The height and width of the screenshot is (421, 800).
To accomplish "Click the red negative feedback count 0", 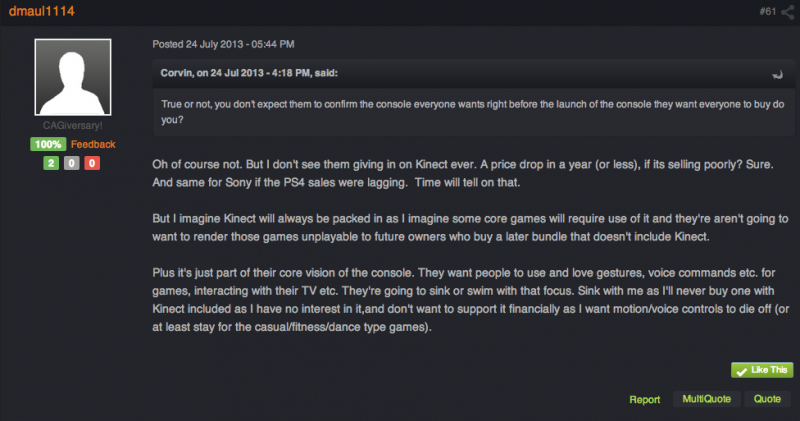I will 92,163.
